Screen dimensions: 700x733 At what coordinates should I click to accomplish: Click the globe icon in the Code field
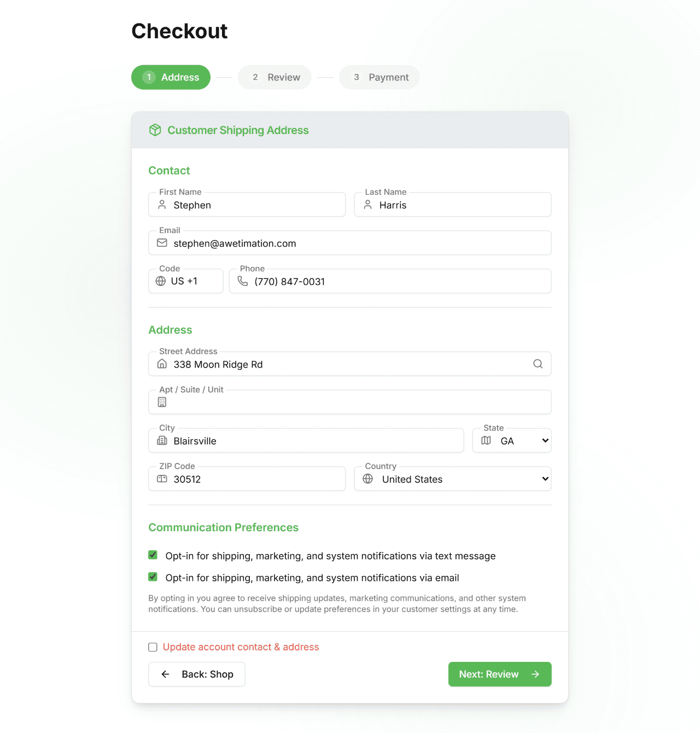pyautogui.click(x=160, y=281)
